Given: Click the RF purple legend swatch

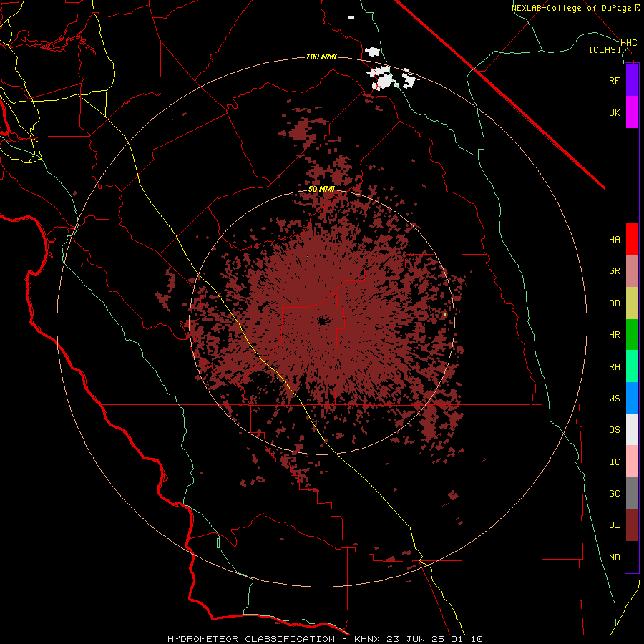Looking at the screenshot, I should click(632, 80).
